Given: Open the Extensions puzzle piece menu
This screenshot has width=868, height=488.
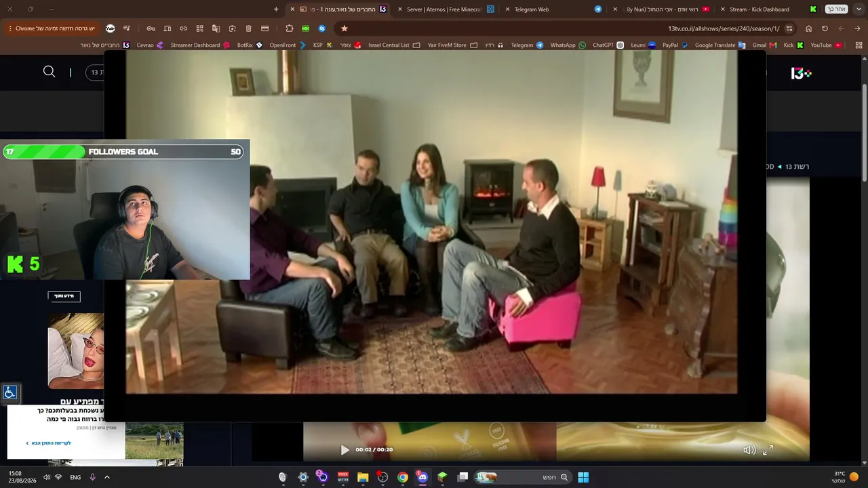Looking at the screenshot, I should click(290, 28).
